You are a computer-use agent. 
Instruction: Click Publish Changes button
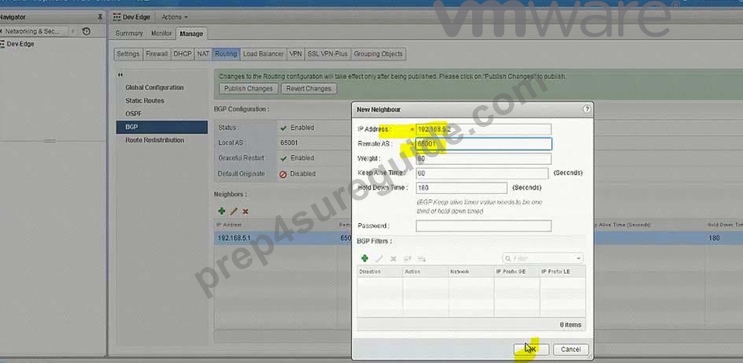[x=248, y=89]
